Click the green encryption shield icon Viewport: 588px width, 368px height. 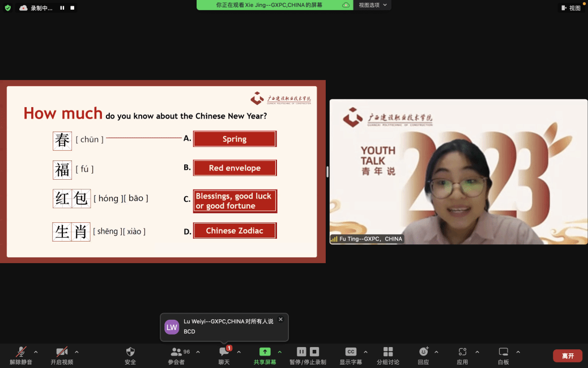coord(8,8)
